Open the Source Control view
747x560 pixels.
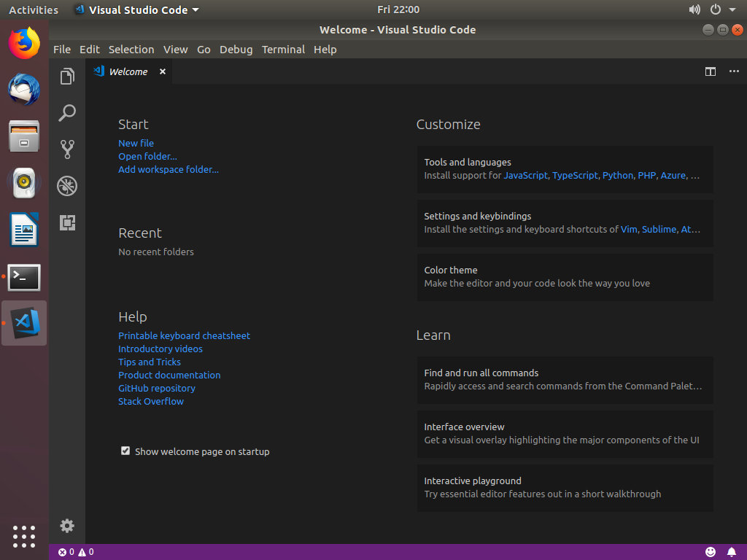click(x=67, y=149)
